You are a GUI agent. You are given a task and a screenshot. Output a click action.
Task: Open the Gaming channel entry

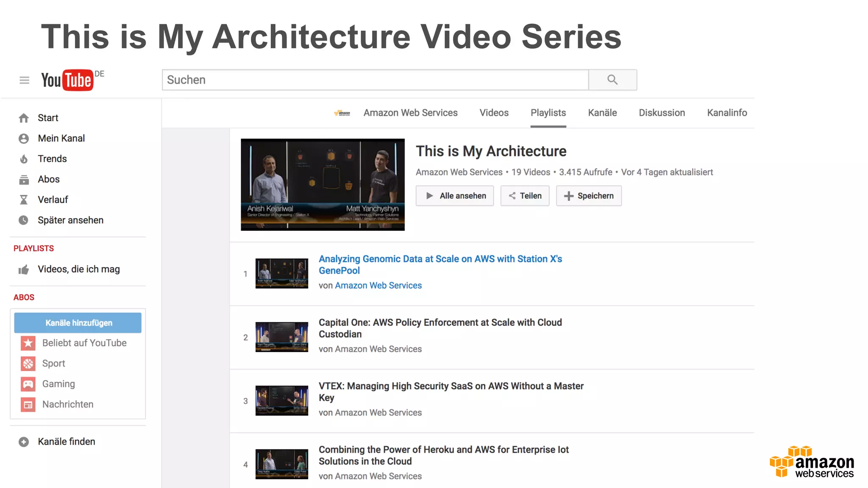point(58,384)
